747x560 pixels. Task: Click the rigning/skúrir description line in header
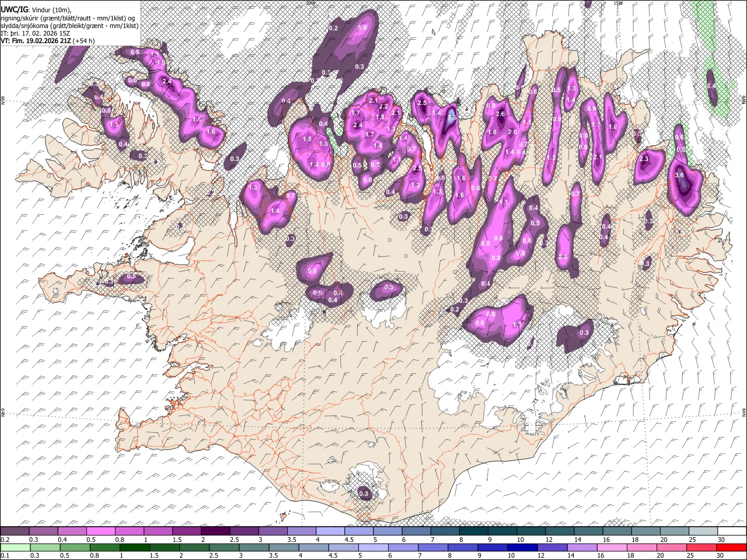[68, 18]
